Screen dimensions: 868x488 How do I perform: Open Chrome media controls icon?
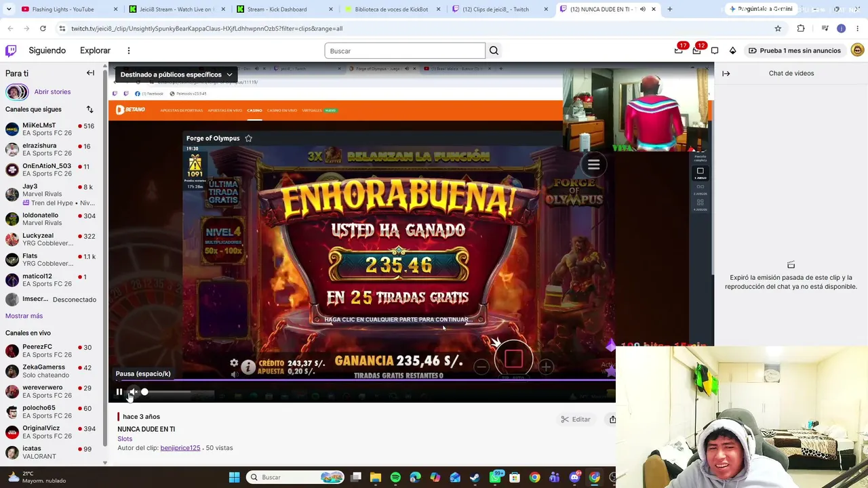pos(825,28)
